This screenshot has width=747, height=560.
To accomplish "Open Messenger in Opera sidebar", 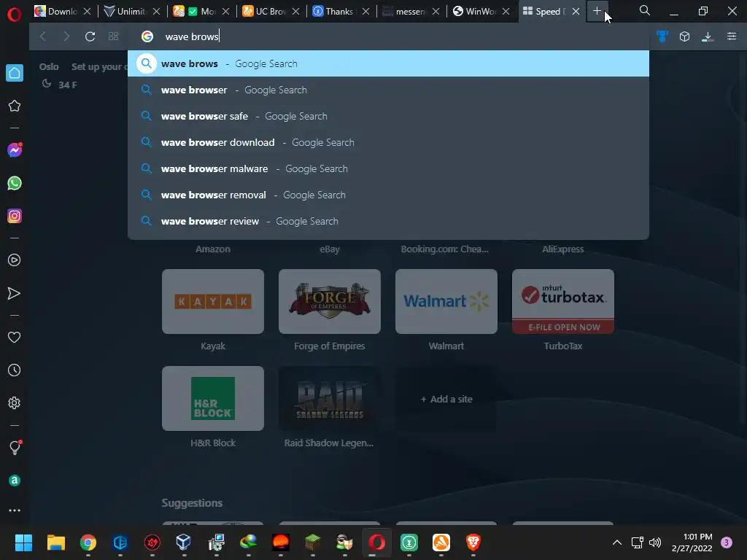I will [15, 150].
